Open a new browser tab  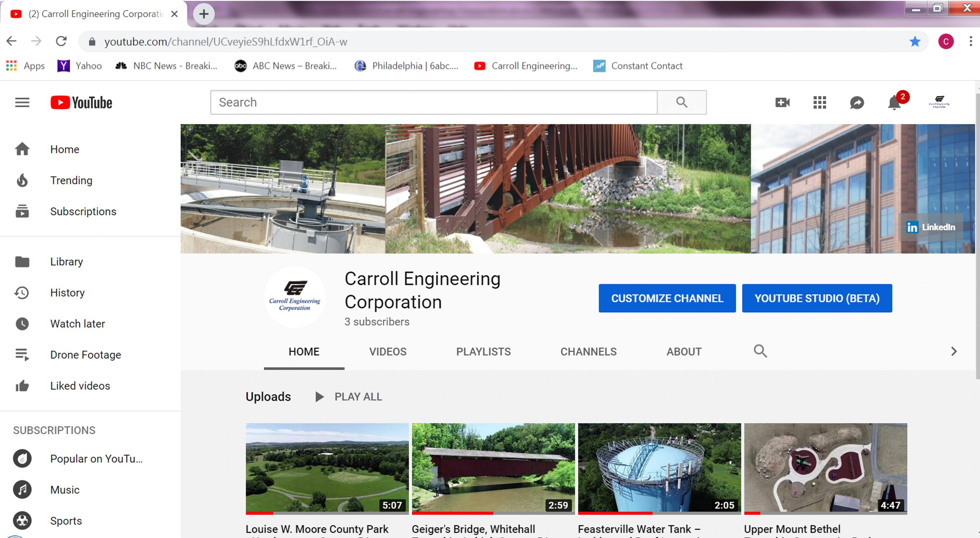(x=204, y=14)
